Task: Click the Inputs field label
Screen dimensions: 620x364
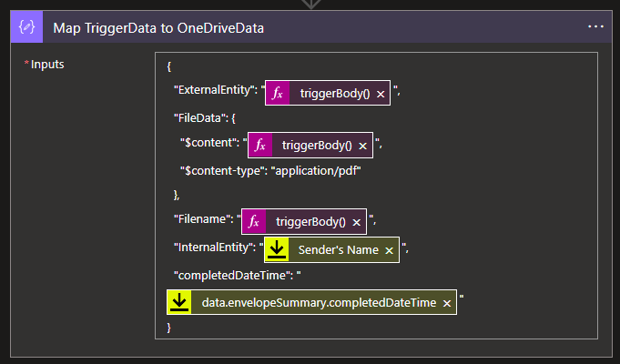Action: tap(46, 66)
